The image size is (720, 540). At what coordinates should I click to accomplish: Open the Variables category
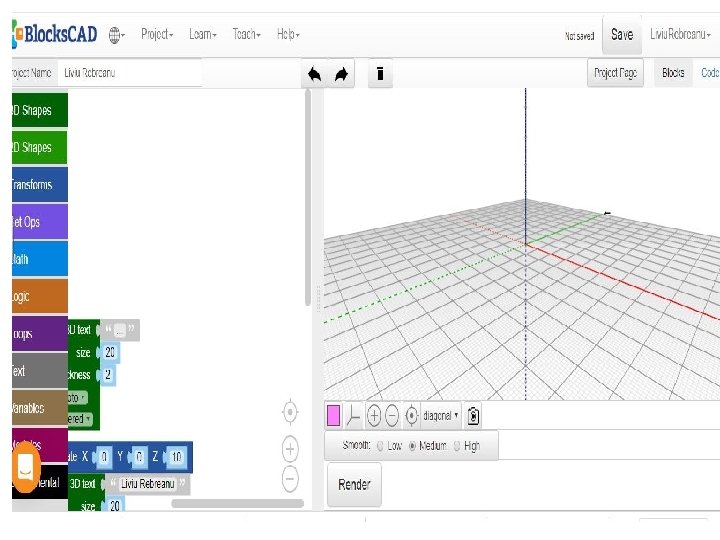click(40, 408)
